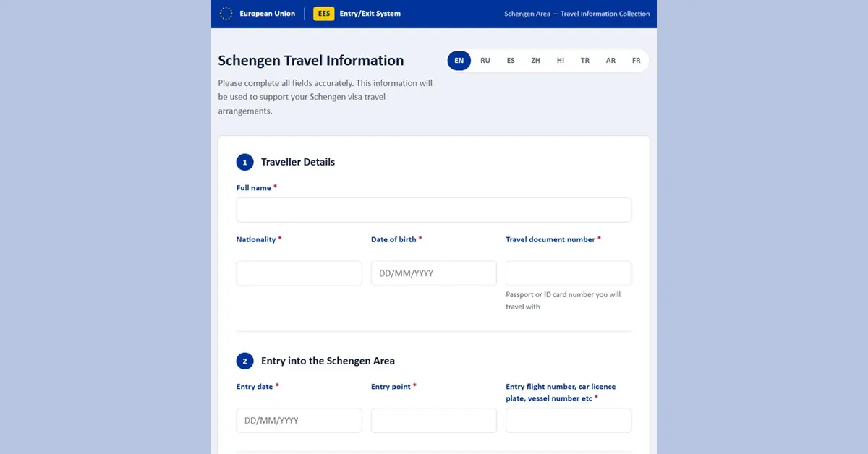Click the "Traveller Details" section heading

tap(298, 162)
